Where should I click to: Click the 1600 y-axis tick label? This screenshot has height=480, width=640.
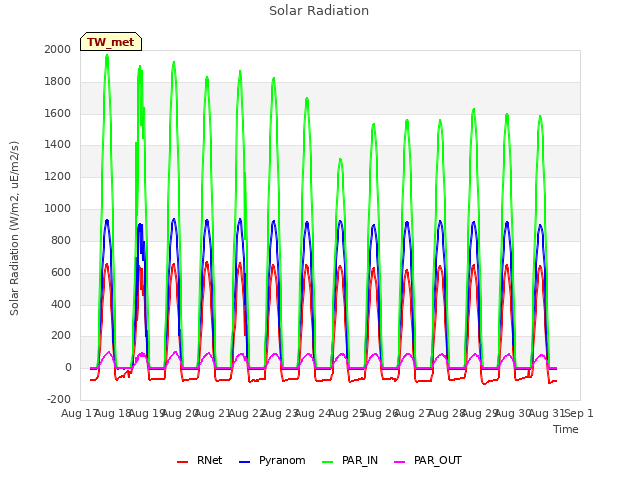58,113
